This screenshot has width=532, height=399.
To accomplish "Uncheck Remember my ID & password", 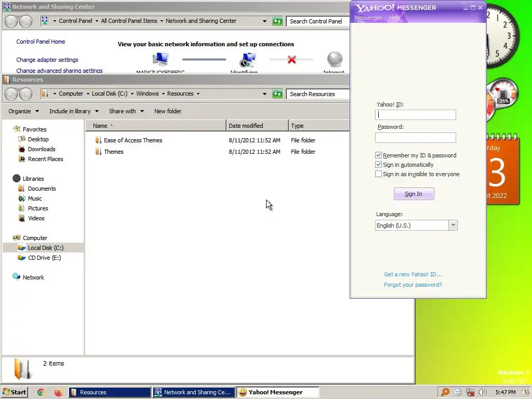I will pyautogui.click(x=378, y=155).
